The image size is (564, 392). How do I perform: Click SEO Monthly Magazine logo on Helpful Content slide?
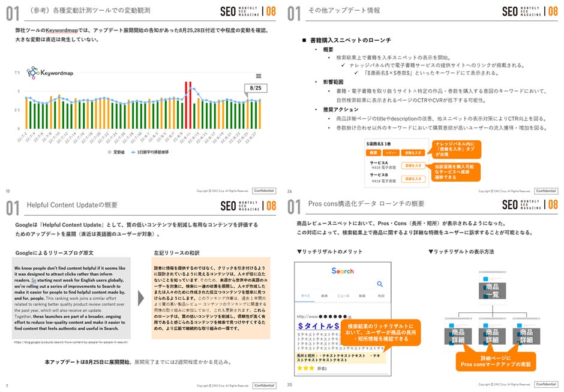[x=248, y=206]
